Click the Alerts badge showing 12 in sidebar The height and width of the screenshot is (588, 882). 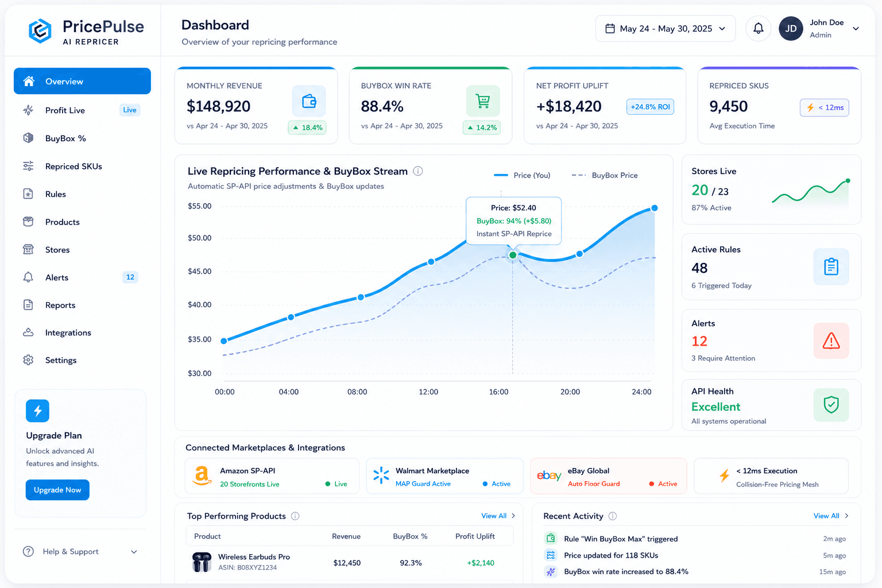coord(130,277)
